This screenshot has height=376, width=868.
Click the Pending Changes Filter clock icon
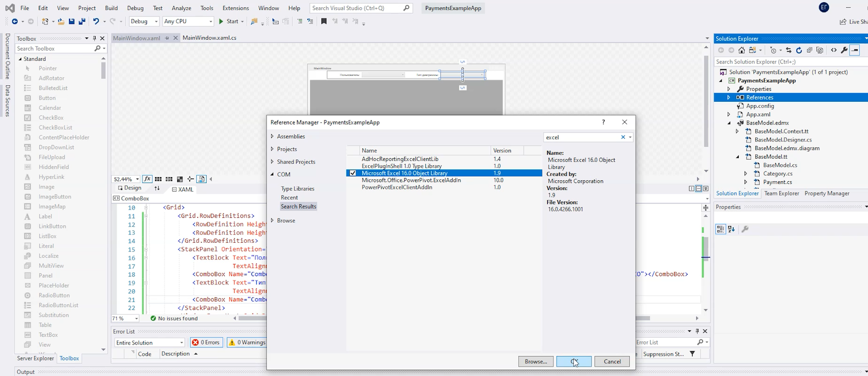click(773, 50)
